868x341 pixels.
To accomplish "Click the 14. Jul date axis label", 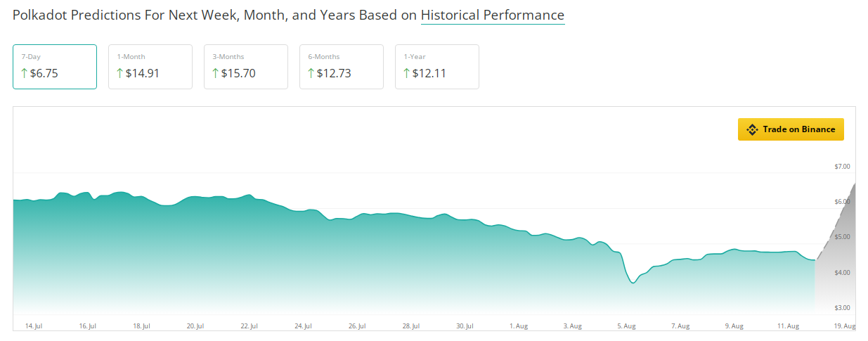I will point(34,326).
